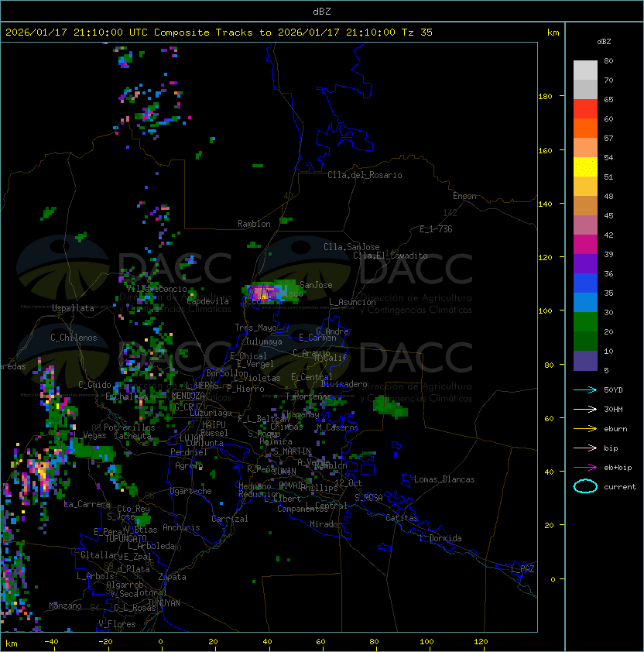Click the 'Tres_Mayo' place label
The height and width of the screenshot is (652, 644).
tap(255, 328)
